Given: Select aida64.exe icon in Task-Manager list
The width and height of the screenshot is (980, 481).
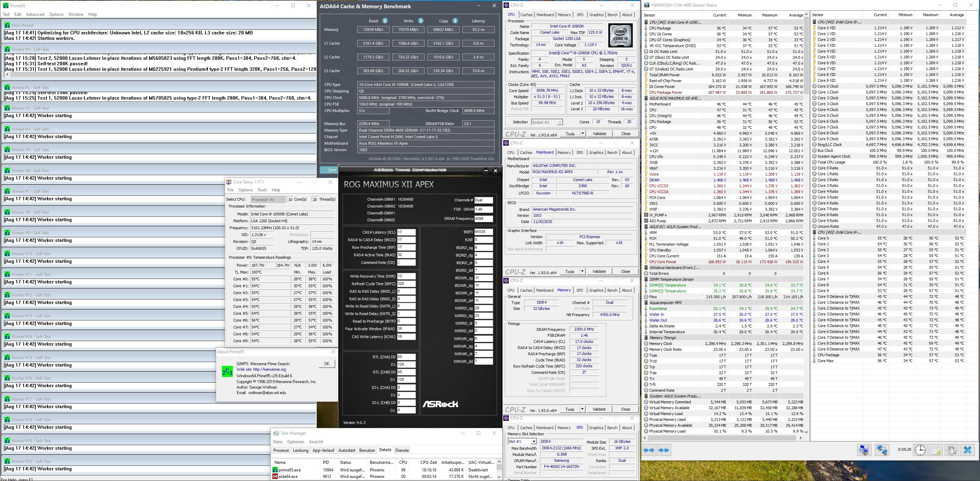Looking at the screenshot, I should pyautogui.click(x=275, y=477).
